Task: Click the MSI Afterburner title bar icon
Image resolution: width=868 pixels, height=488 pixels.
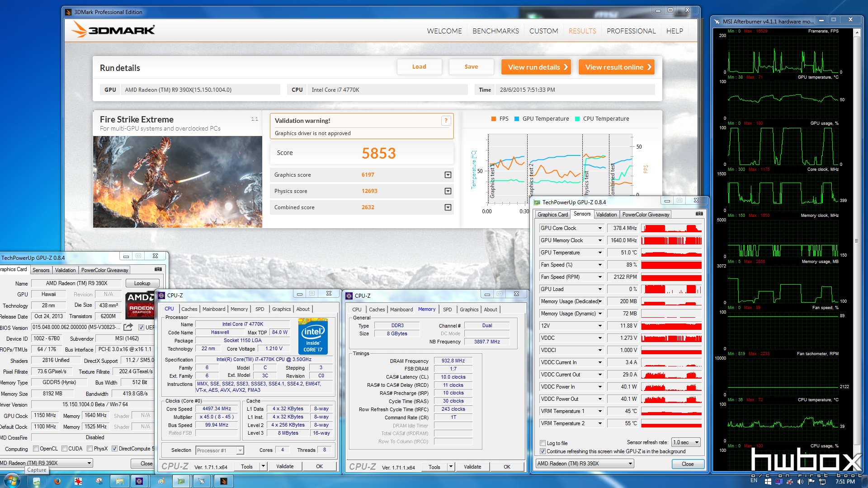Action: point(717,21)
